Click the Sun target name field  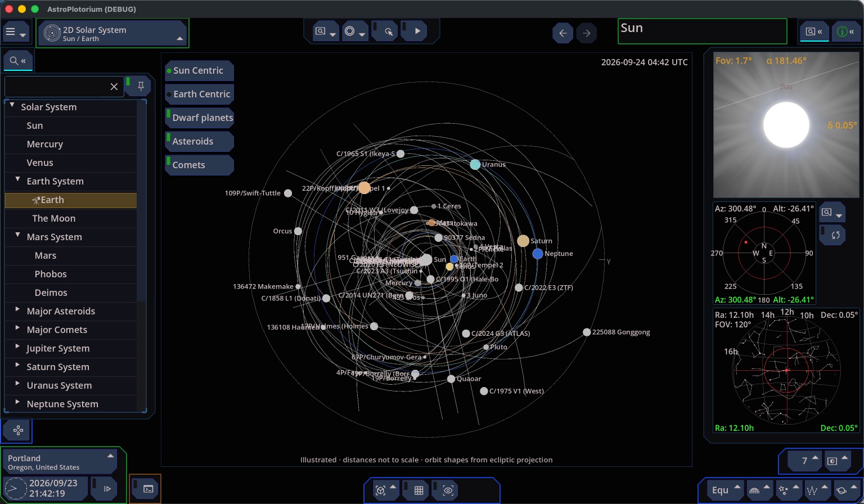(702, 31)
